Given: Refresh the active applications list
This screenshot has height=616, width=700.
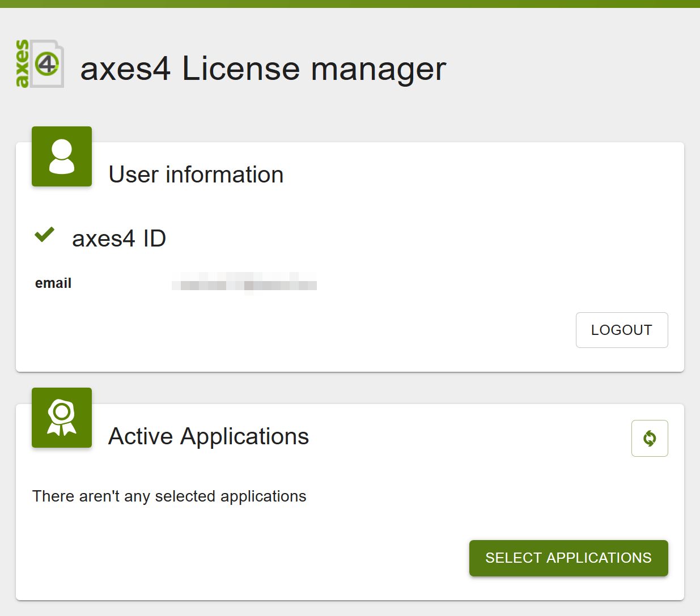Looking at the screenshot, I should (x=650, y=438).
